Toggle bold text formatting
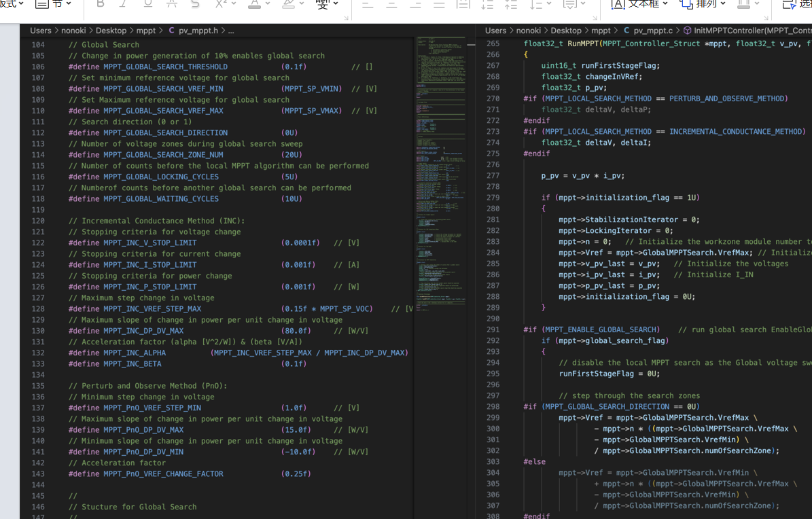Image resolution: width=812 pixels, height=519 pixels. pyautogui.click(x=101, y=4)
